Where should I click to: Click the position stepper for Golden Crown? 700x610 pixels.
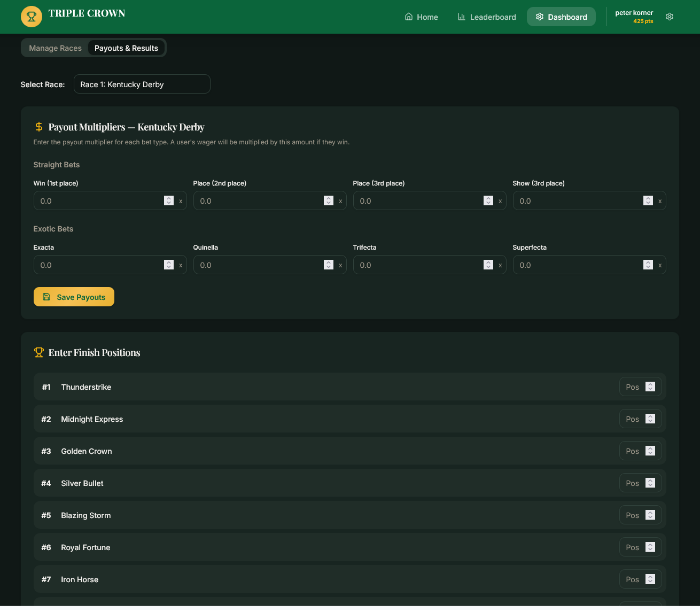650,451
